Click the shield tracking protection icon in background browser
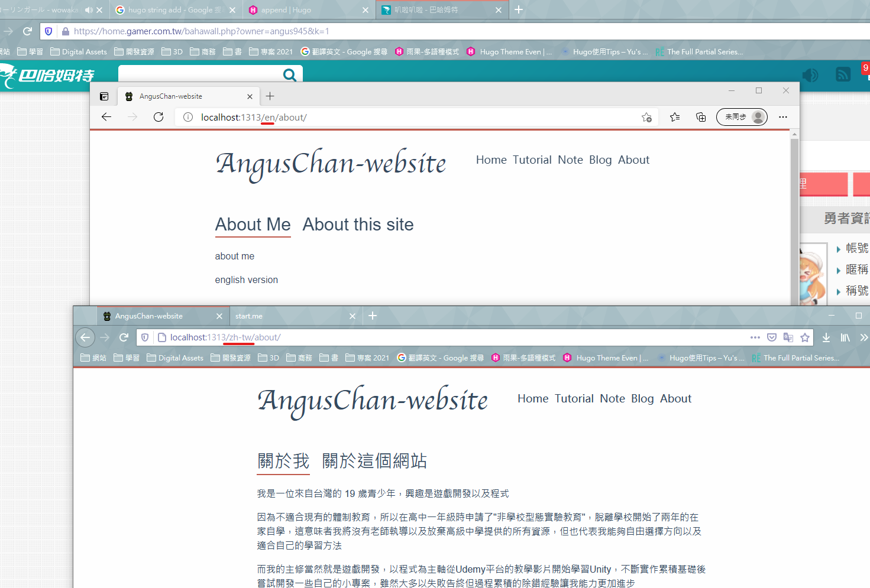 pos(48,31)
